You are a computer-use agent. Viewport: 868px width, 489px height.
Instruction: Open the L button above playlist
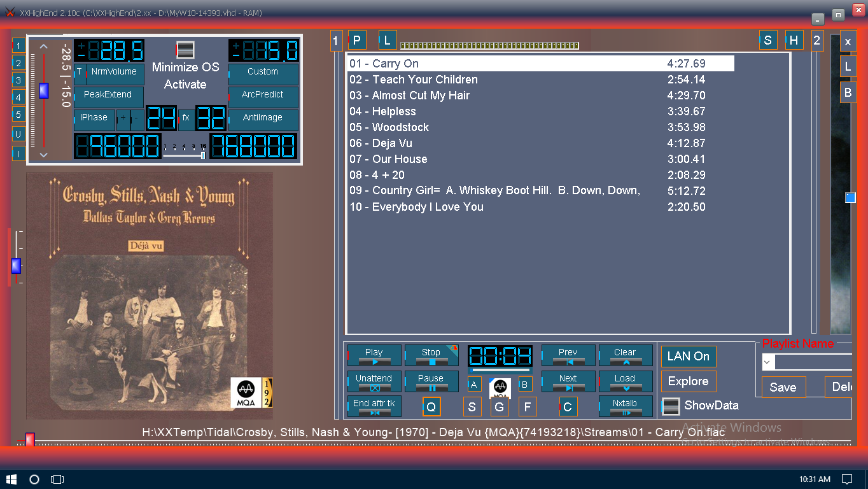[x=388, y=41]
